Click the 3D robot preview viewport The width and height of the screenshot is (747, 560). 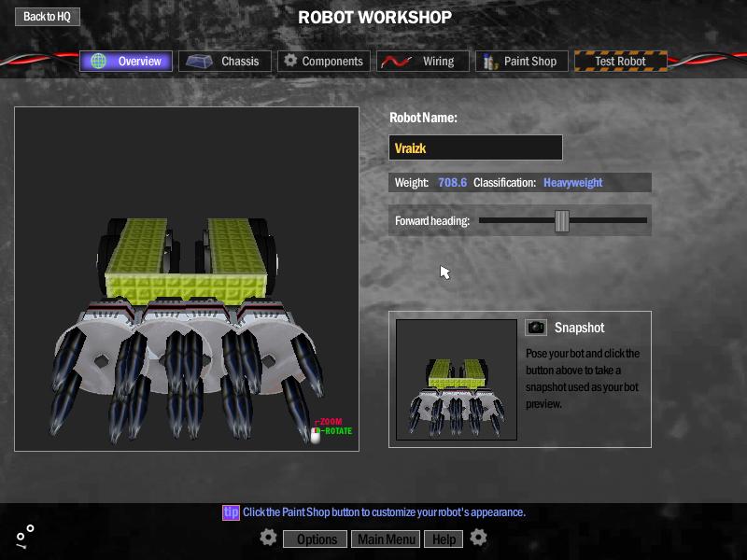187,279
